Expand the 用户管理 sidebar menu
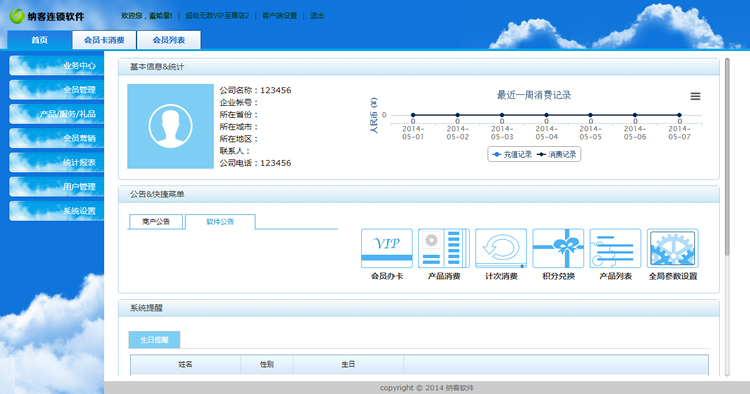The height and width of the screenshot is (394, 750). click(x=56, y=186)
